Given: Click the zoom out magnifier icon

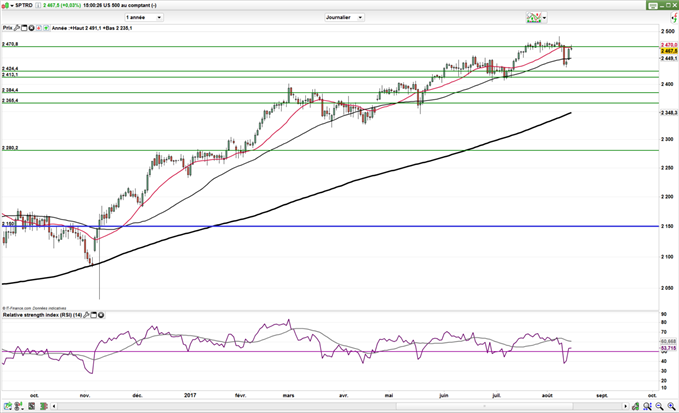Looking at the screenshot, I should coord(660,406).
